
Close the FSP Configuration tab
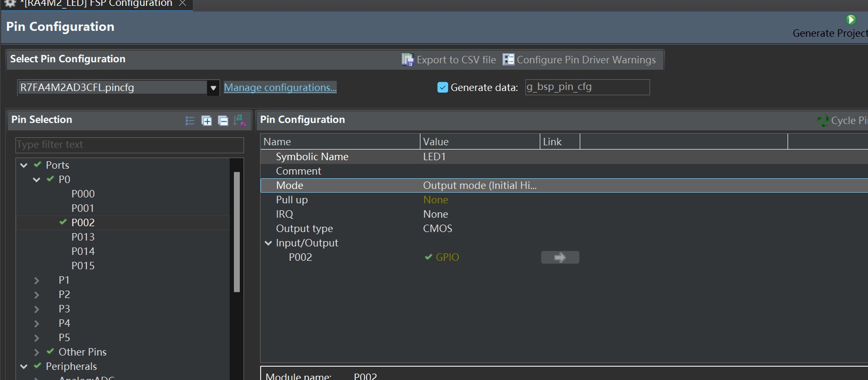coord(183,3)
